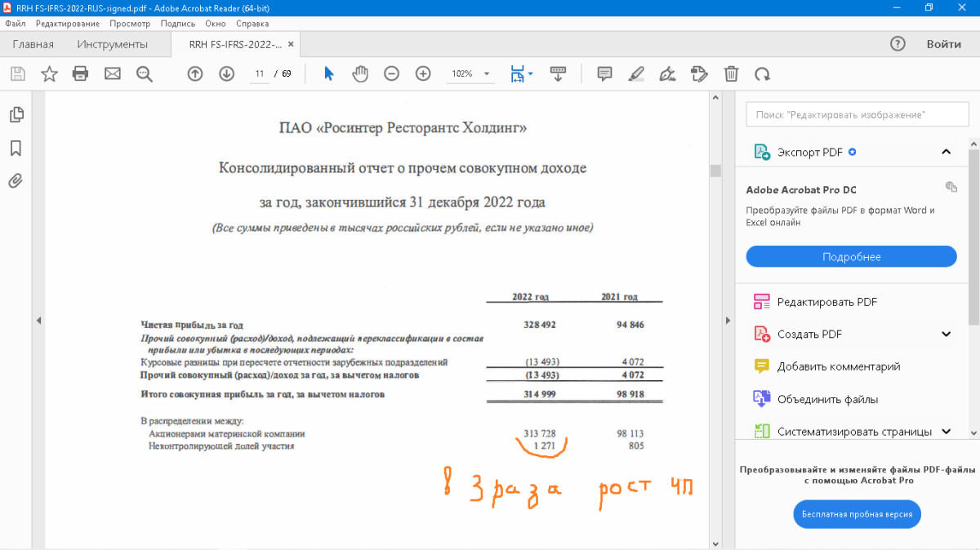This screenshot has width=980, height=550.
Task: Open the Bookmarks panel
Action: click(x=16, y=149)
